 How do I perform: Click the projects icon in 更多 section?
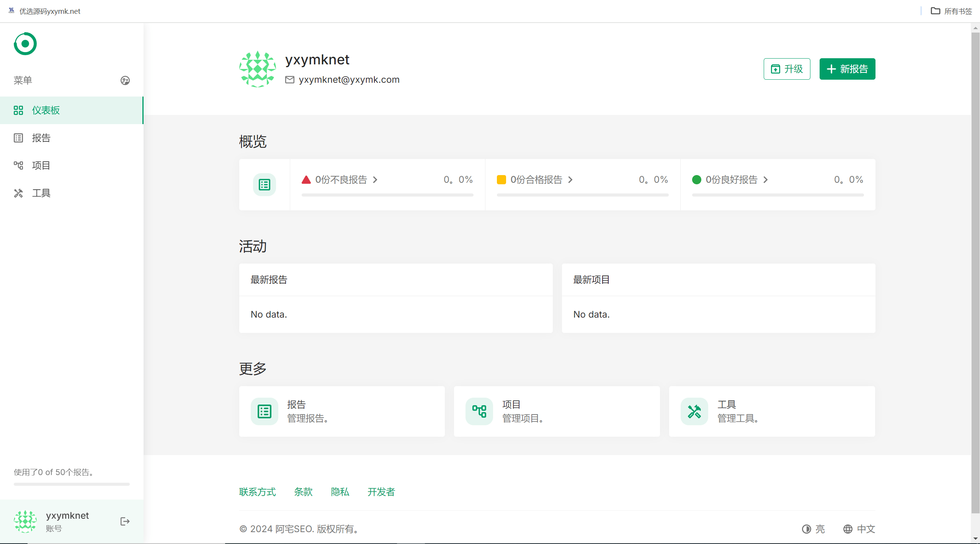pyautogui.click(x=479, y=411)
